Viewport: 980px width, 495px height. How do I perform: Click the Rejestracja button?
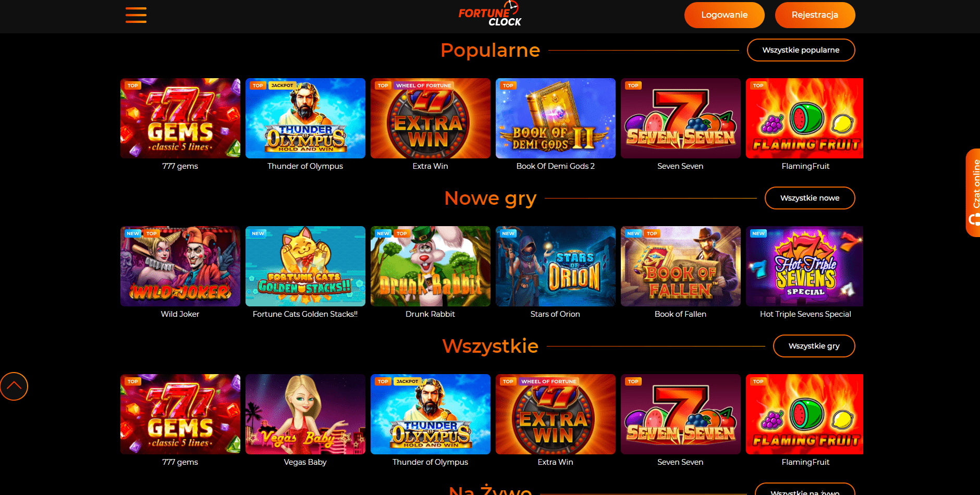[x=815, y=15]
